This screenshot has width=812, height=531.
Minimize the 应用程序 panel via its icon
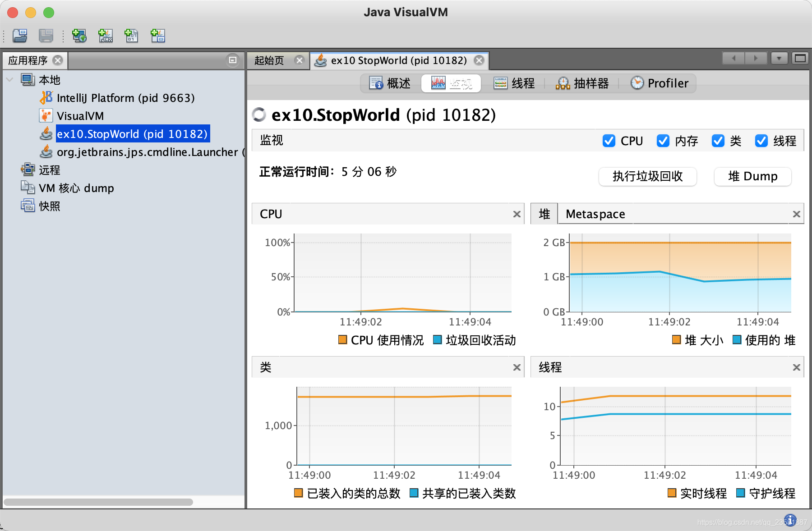[233, 60]
